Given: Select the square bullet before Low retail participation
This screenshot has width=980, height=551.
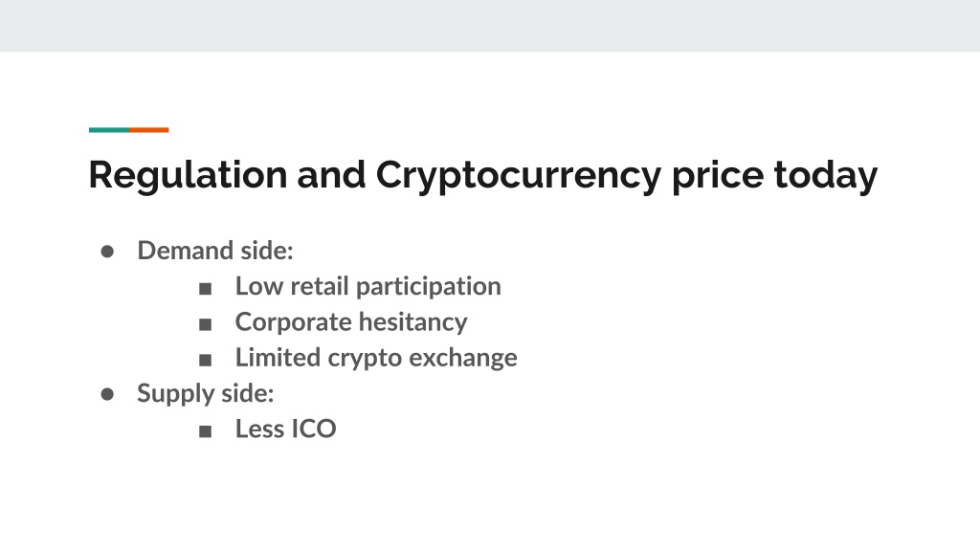Looking at the screenshot, I should click(x=205, y=289).
